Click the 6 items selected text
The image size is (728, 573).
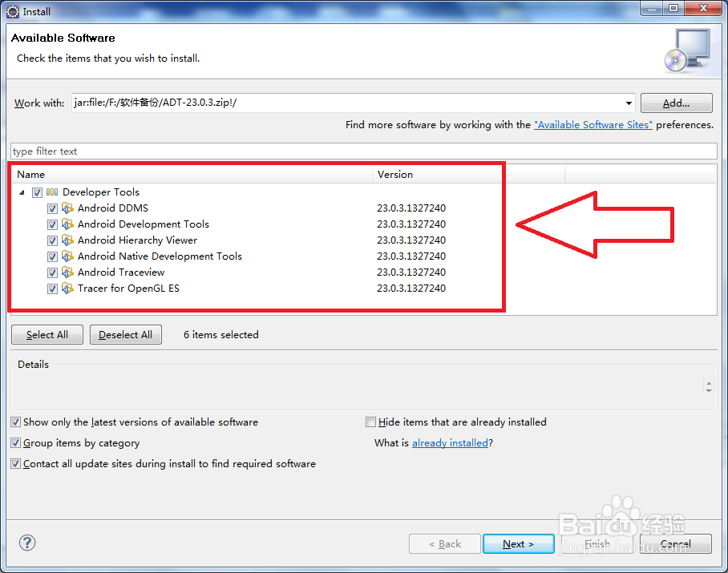click(221, 334)
